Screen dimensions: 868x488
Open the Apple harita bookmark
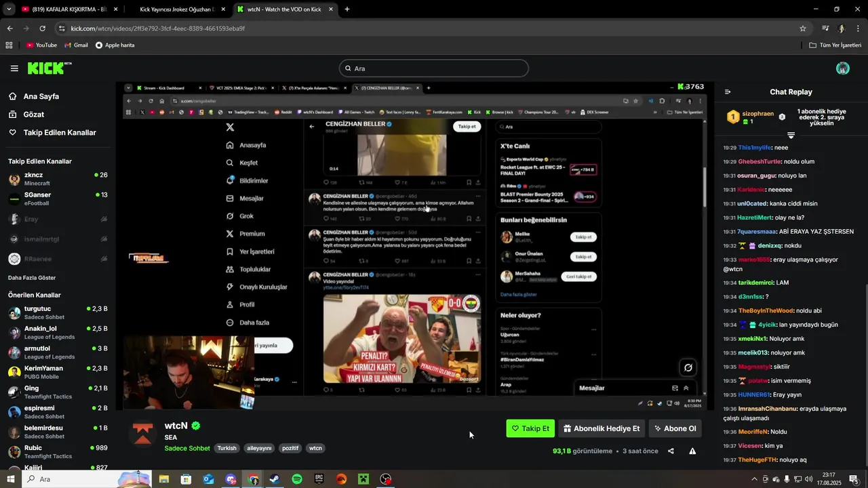pyautogui.click(x=115, y=45)
